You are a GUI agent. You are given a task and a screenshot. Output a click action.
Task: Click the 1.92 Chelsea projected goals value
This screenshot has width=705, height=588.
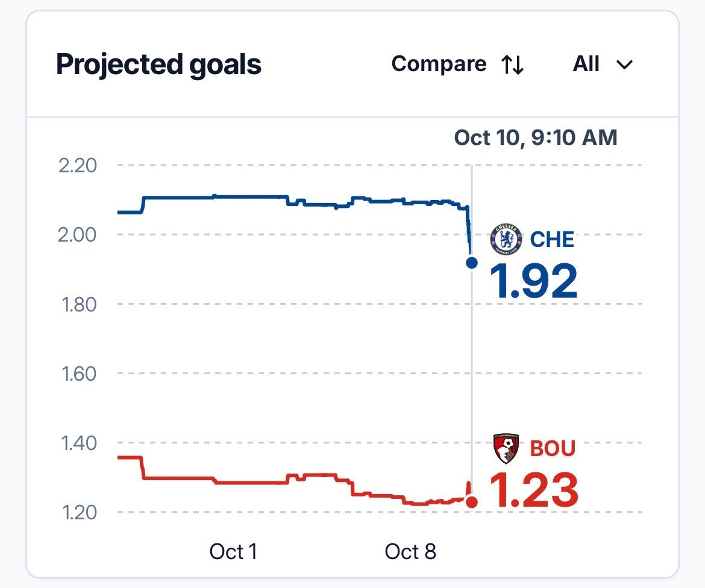(533, 281)
